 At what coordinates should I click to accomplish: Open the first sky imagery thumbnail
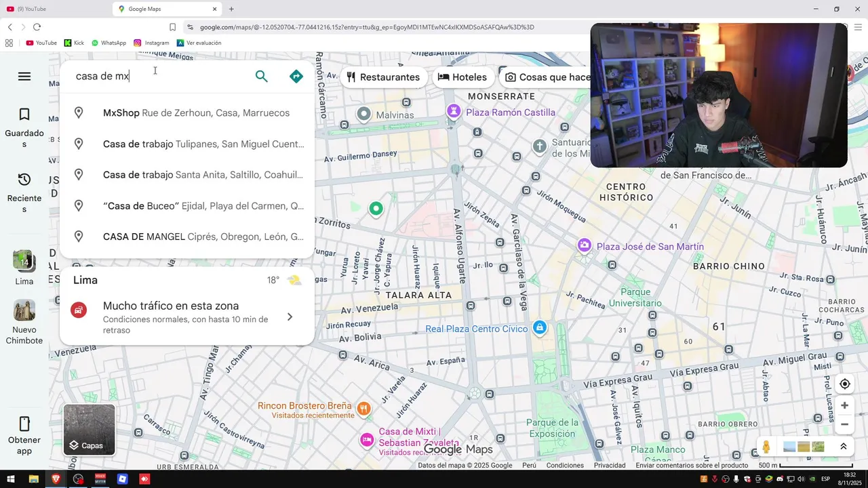[789, 447]
